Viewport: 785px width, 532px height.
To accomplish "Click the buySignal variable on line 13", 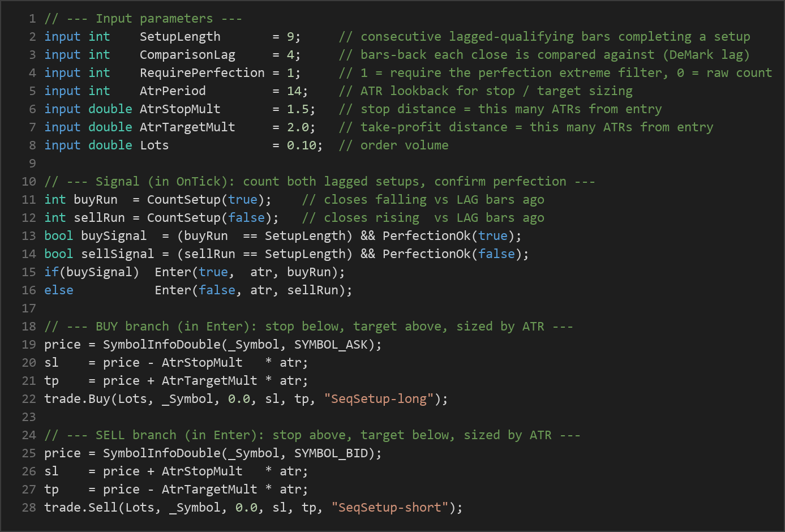I will pos(114,236).
